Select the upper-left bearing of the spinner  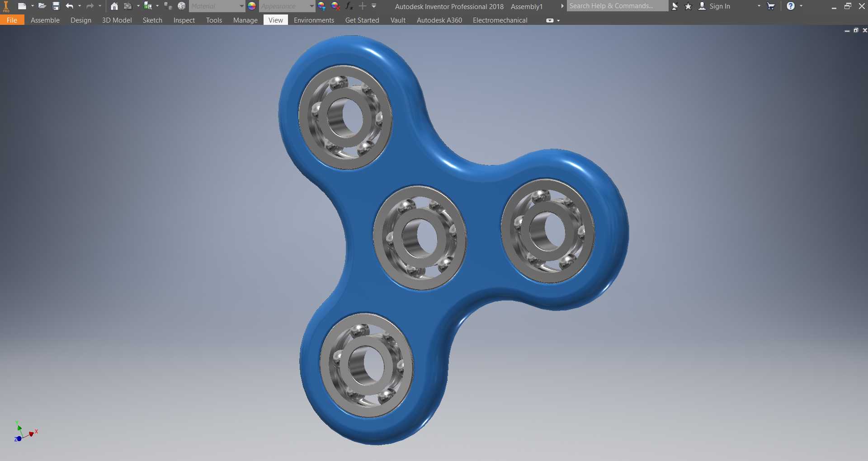coord(345,117)
